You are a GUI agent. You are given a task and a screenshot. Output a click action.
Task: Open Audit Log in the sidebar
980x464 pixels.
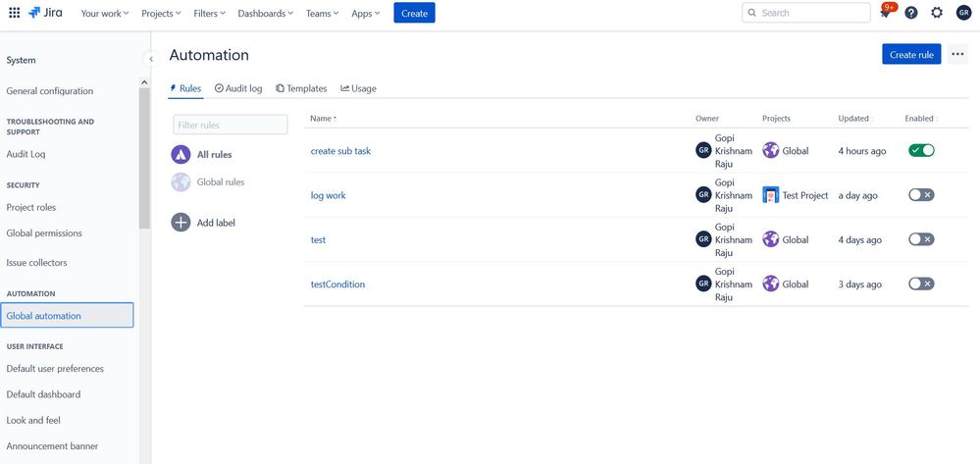pos(26,154)
